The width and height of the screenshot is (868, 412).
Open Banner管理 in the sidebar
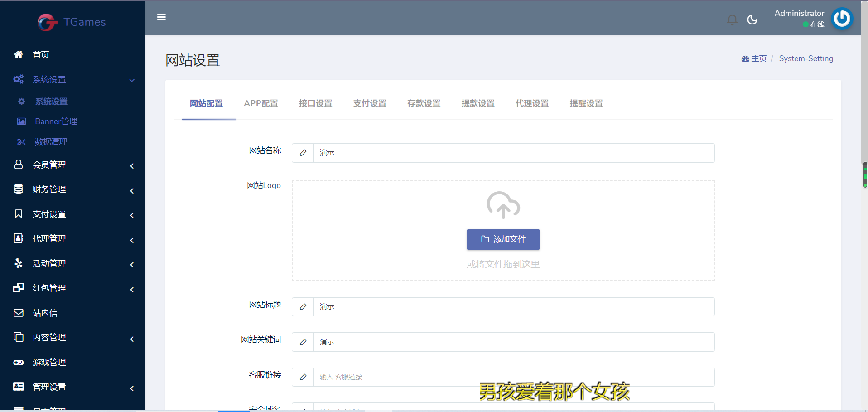[56, 121]
